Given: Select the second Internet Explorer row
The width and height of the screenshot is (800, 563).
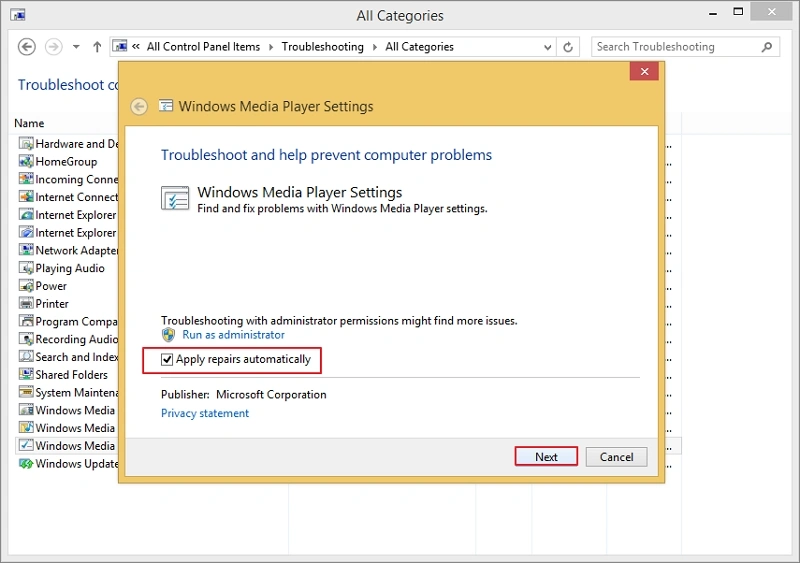Looking at the screenshot, I should [67, 233].
